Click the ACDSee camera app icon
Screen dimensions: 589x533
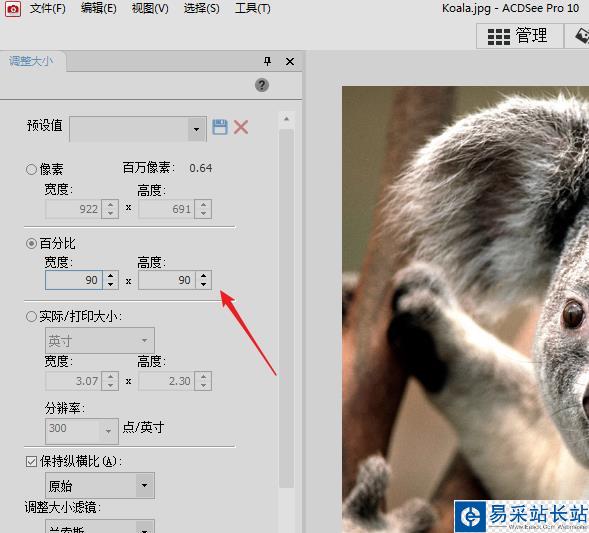tap(12, 9)
